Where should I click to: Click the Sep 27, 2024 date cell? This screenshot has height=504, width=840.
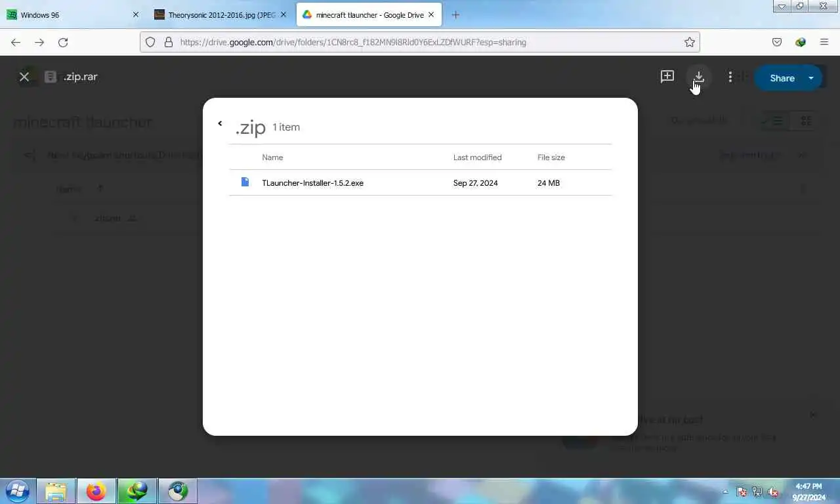[475, 183]
